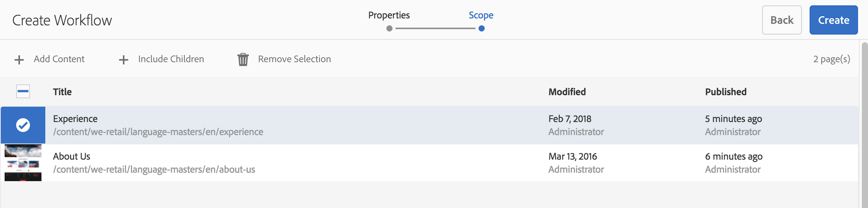868x208 pixels.
Task: Choose the Include Children action
Action: (171, 59)
